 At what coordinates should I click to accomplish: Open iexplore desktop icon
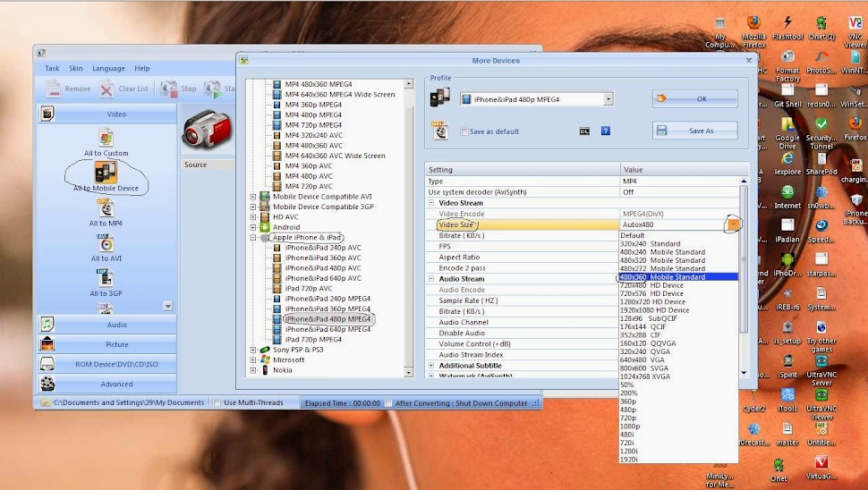tap(787, 158)
